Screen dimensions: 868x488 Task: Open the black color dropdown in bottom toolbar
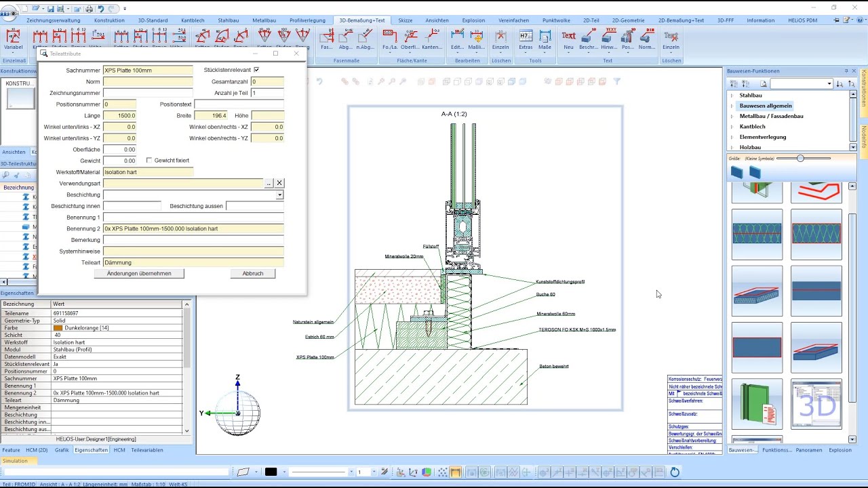click(x=285, y=472)
